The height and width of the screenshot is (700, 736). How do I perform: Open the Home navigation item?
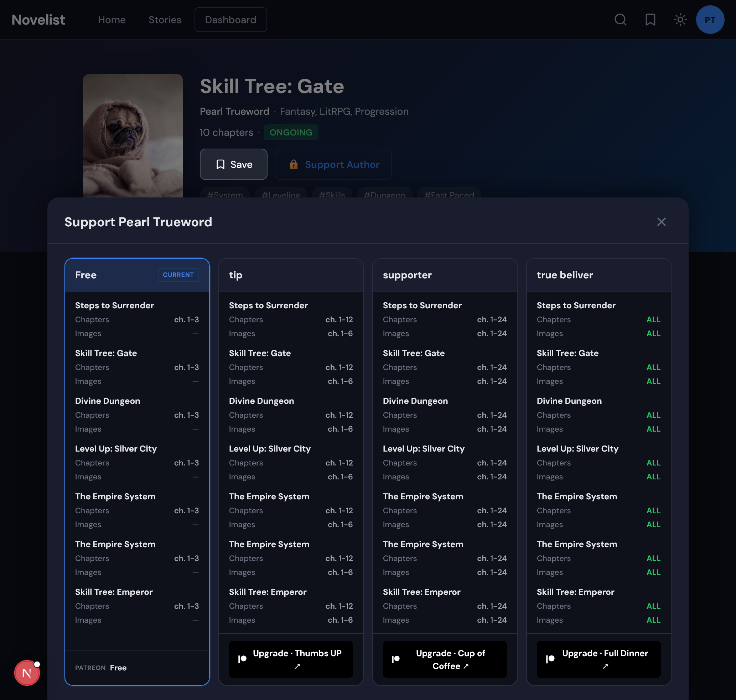112,20
